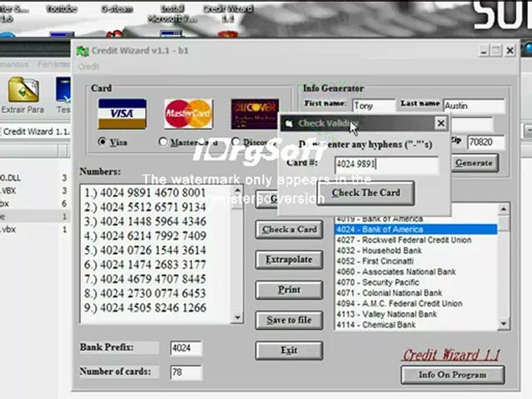Select the Visa radio button
Viewport: 532px width, 399px height.
pos(102,141)
